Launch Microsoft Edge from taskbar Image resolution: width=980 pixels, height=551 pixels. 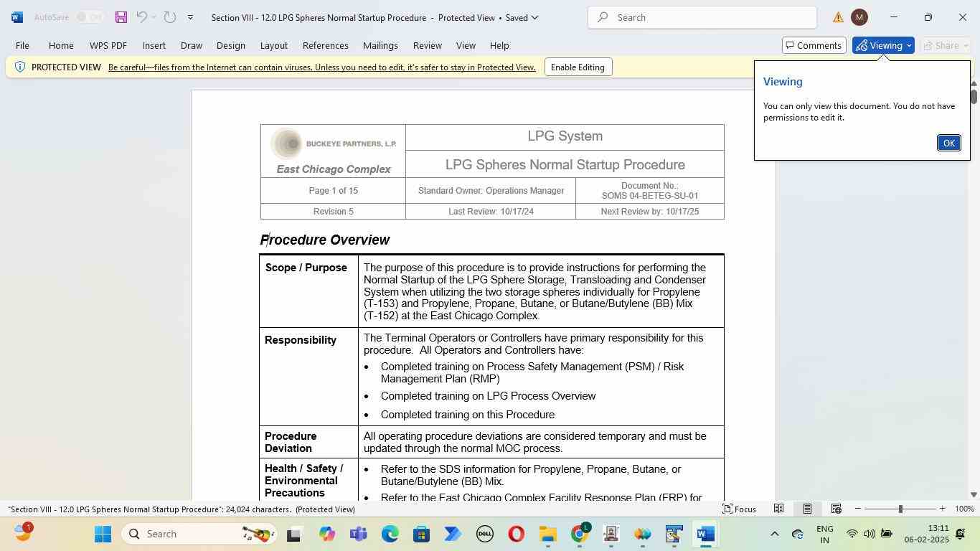tap(390, 534)
